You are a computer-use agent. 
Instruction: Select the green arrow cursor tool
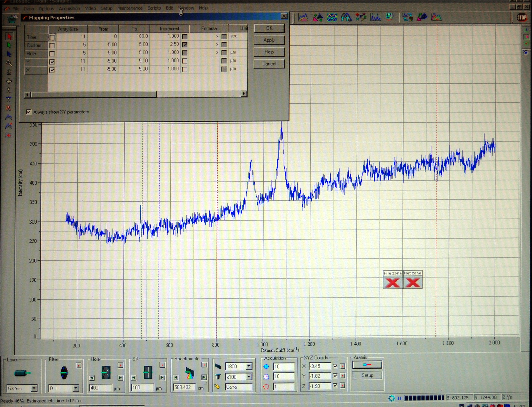click(9, 45)
